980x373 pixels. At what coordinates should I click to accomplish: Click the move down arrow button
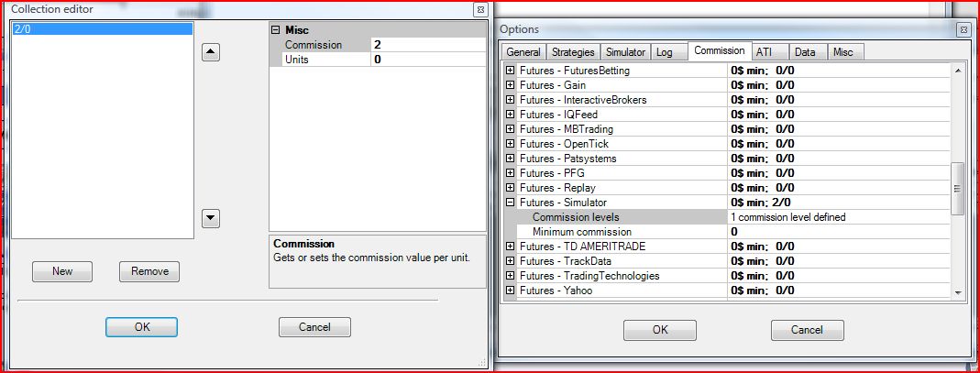(x=211, y=218)
